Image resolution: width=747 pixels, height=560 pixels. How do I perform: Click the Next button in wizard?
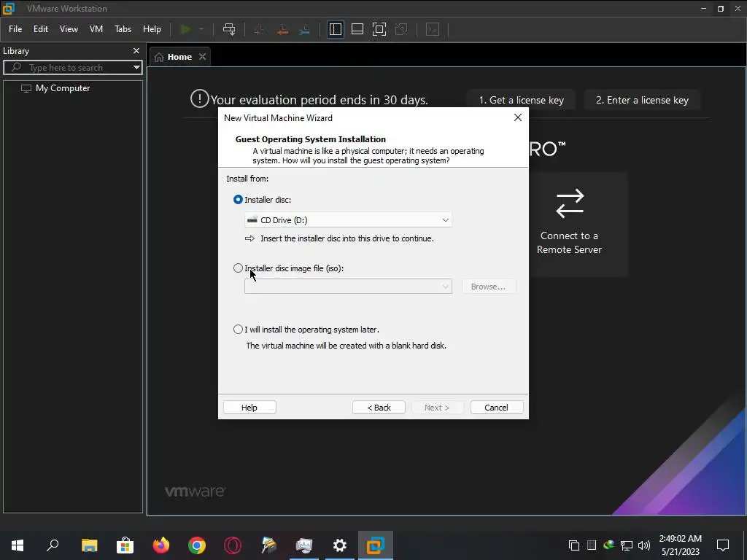(437, 408)
